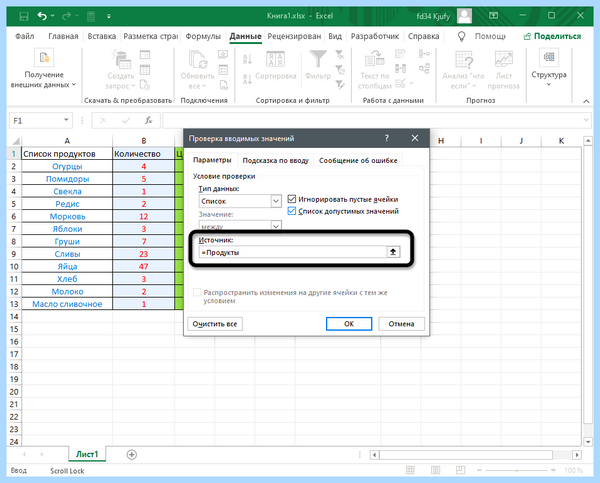Click the Очистить все button

pos(215,324)
